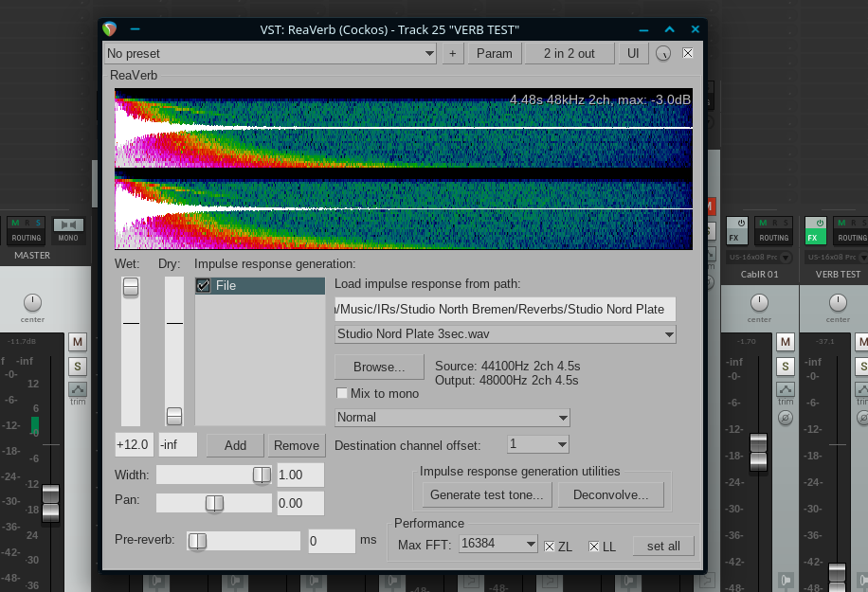This screenshot has height=592, width=868.
Task: Click the VERB TEST track volume fader
Action: click(837, 577)
